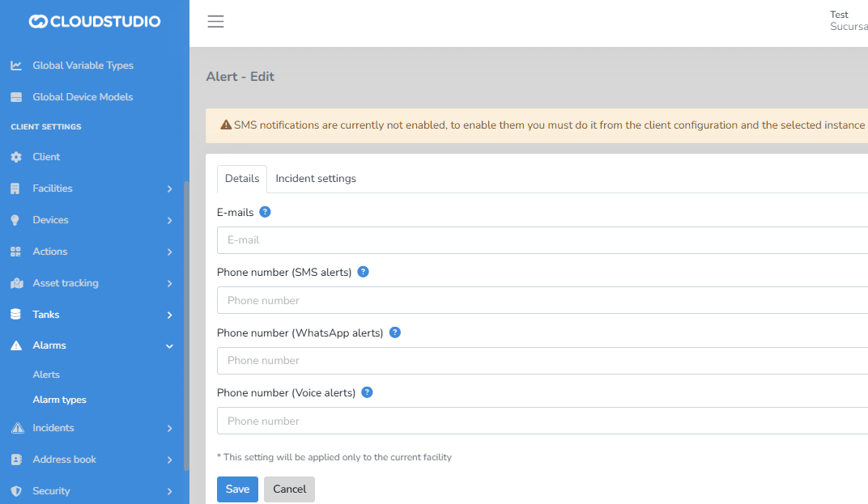Open Client settings gear item

[x=46, y=157]
